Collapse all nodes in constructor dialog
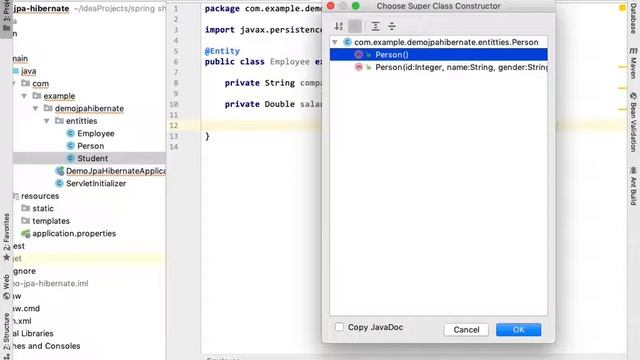640x360 pixels. coord(392,27)
